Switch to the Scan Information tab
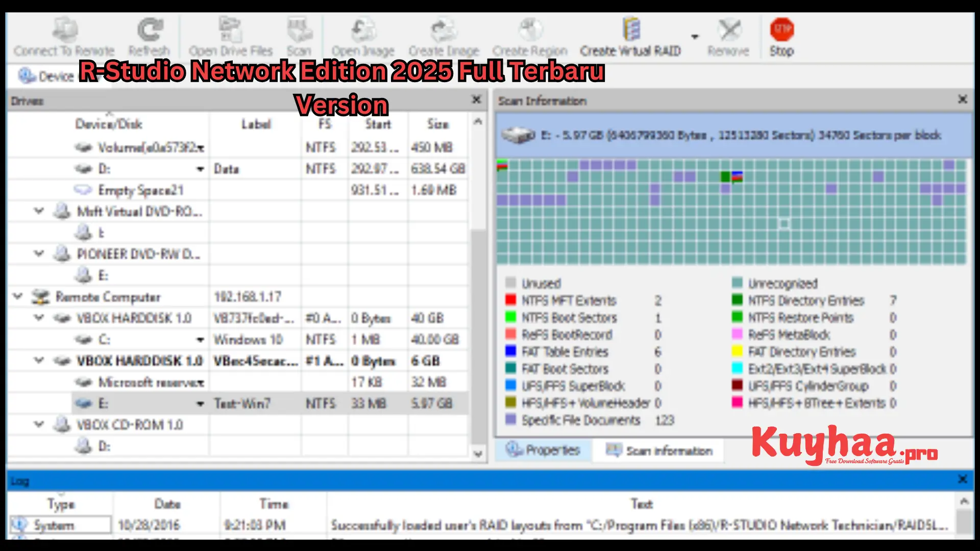 pos(658,450)
